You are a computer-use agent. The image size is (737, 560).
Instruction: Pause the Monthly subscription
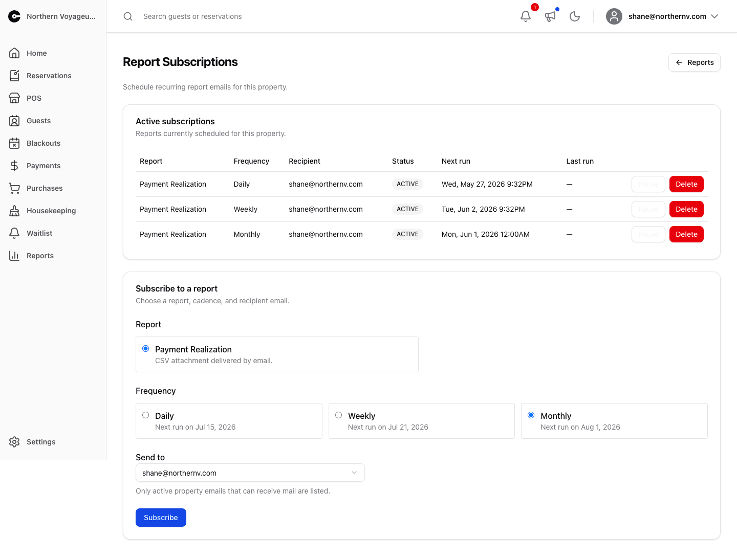(648, 234)
